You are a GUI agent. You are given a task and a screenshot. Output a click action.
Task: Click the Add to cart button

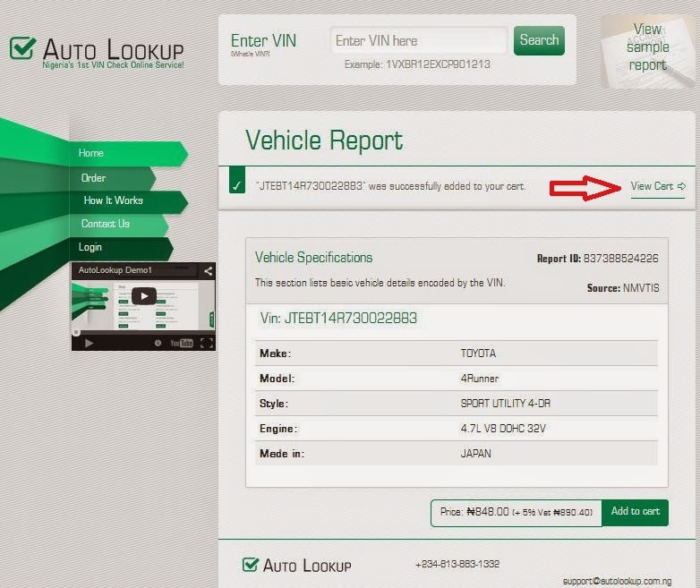point(635,512)
